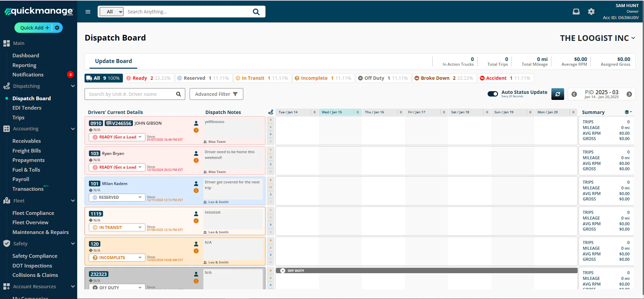
Task: Go to next PID period arrow
Action: tap(629, 94)
